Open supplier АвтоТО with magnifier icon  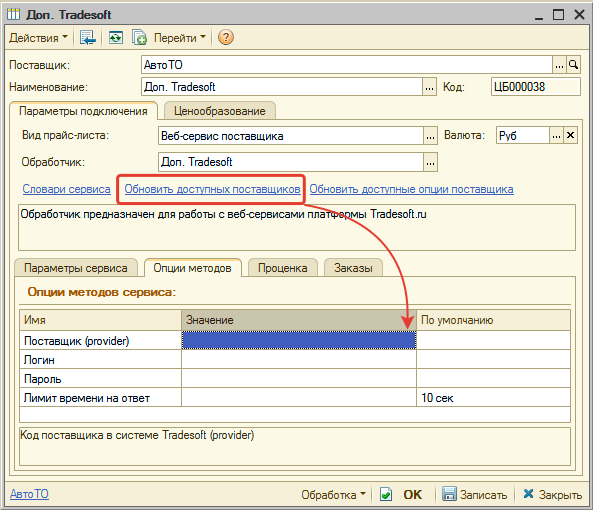[x=573, y=65]
